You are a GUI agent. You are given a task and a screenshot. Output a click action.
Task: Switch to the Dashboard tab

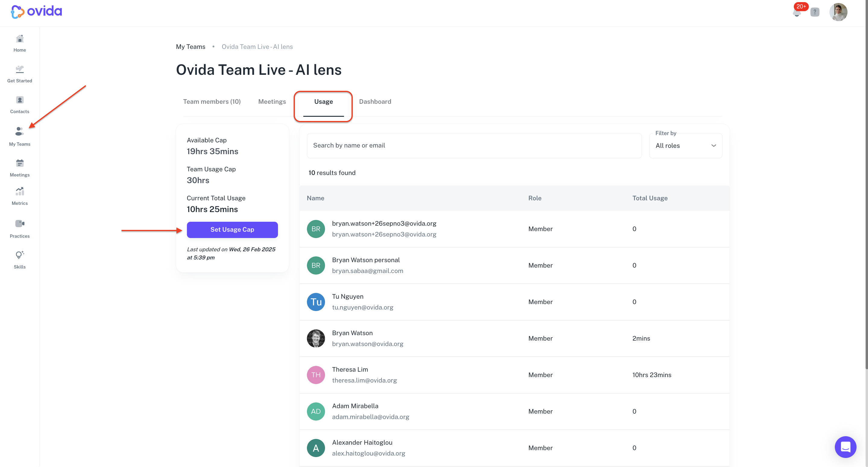375,101
